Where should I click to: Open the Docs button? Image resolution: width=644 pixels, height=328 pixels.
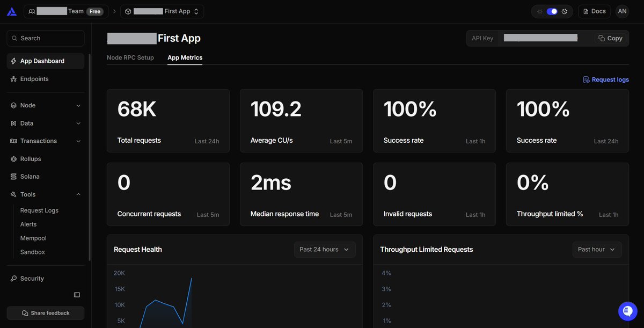pyautogui.click(x=594, y=11)
